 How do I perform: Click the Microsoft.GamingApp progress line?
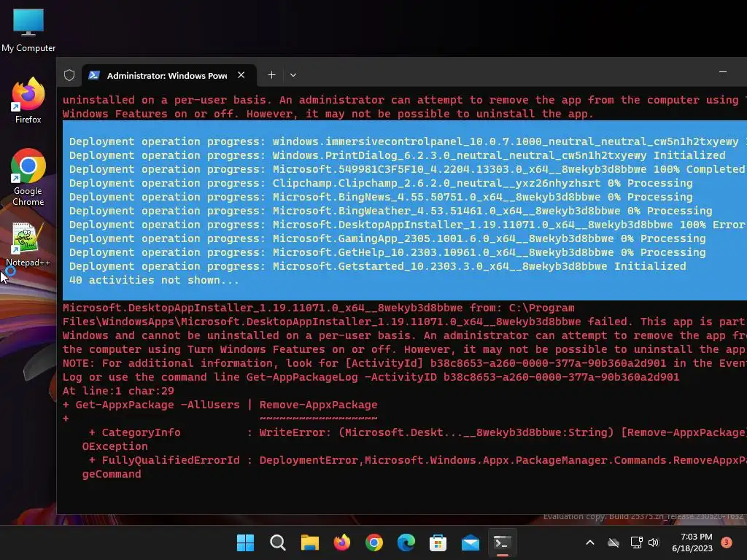[387, 238]
